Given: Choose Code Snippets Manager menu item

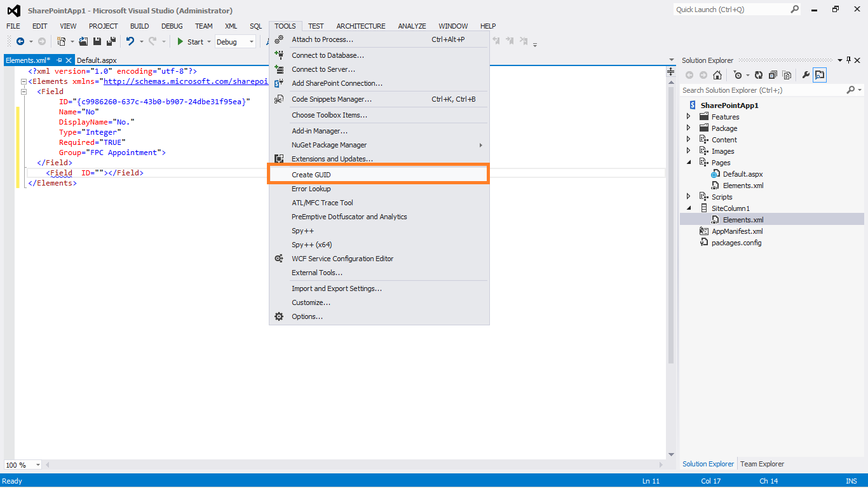Looking at the screenshot, I should click(x=379, y=99).
